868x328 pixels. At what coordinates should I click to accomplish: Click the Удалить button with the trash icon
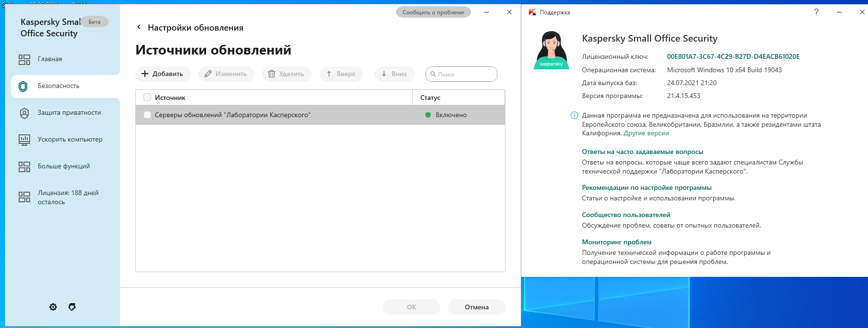click(286, 74)
